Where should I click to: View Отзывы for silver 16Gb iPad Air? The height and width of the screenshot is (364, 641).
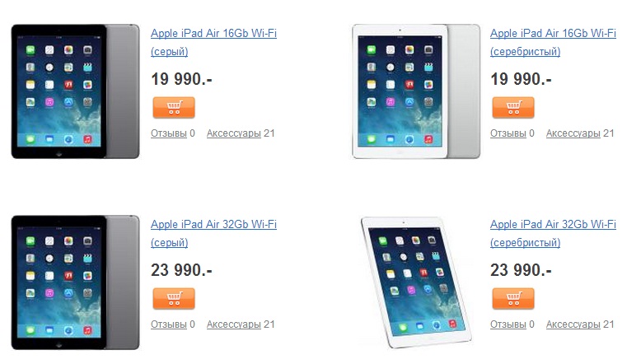(x=508, y=133)
